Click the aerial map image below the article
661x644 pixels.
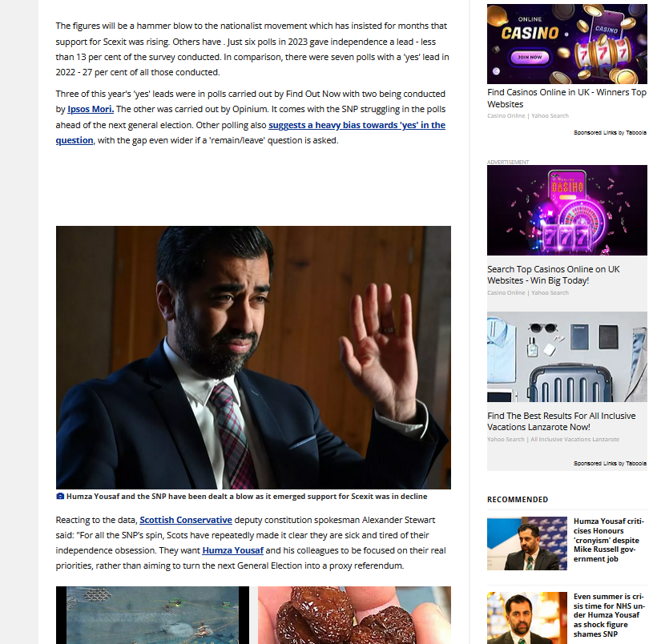[x=152, y=615]
